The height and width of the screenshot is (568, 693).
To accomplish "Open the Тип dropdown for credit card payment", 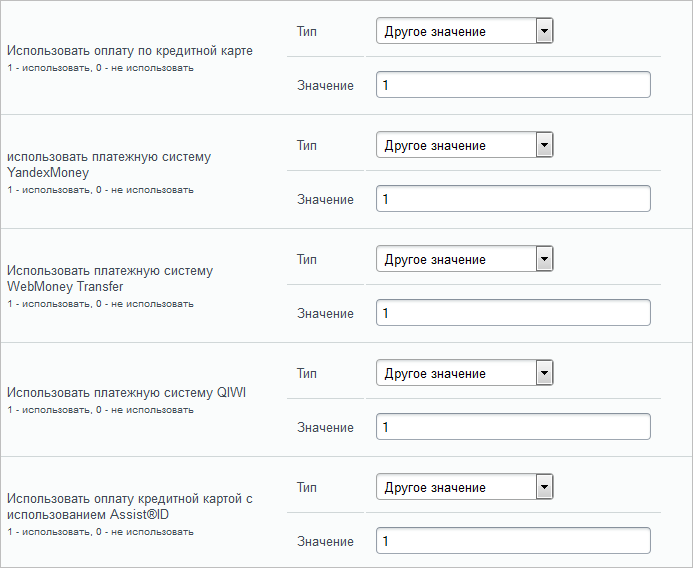I will click(x=465, y=31).
